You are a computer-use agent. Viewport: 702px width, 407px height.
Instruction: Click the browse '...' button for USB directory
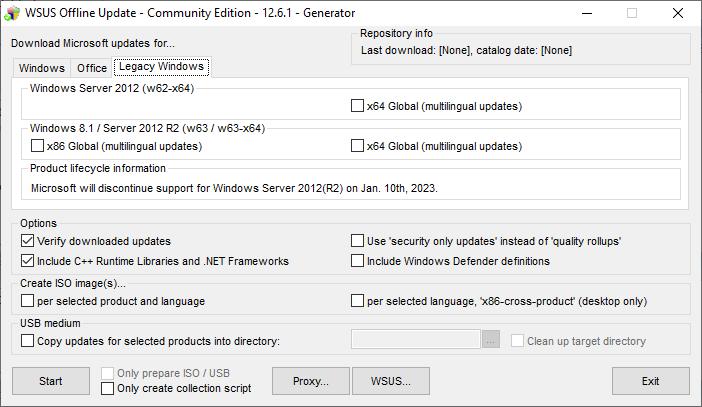tap(491, 340)
